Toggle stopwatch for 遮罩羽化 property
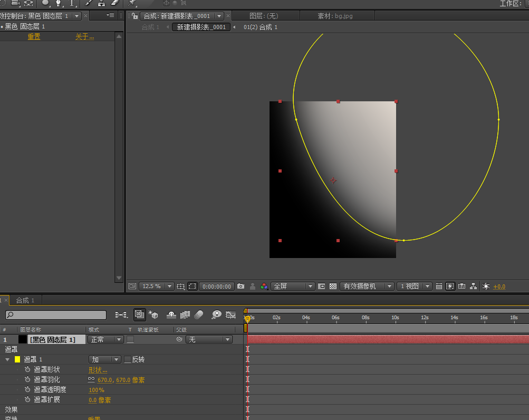The width and height of the screenshot is (529, 420). pos(27,379)
